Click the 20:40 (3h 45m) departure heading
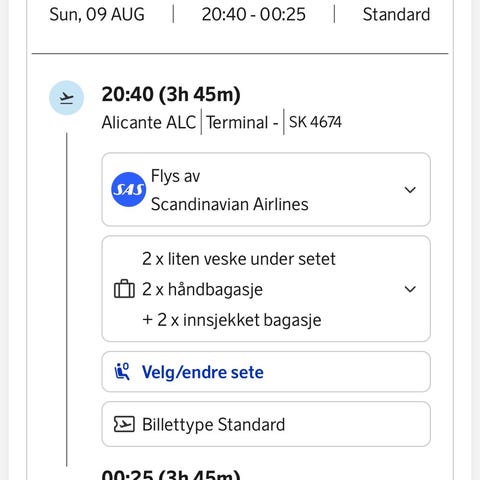The image size is (480, 480). [171, 95]
